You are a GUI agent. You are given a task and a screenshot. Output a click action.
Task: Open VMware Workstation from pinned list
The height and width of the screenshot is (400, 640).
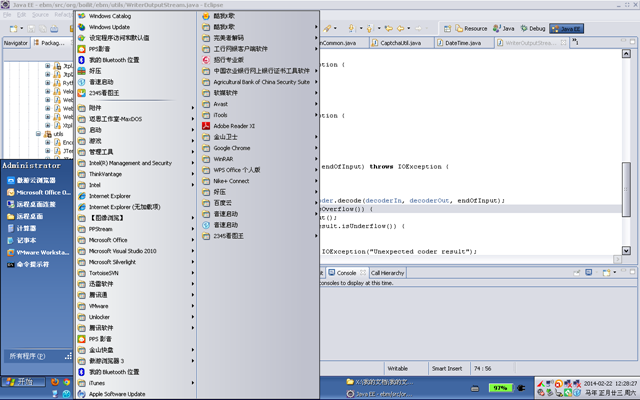40,252
